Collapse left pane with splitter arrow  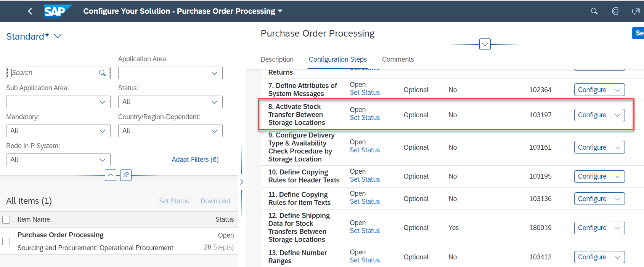click(242, 182)
